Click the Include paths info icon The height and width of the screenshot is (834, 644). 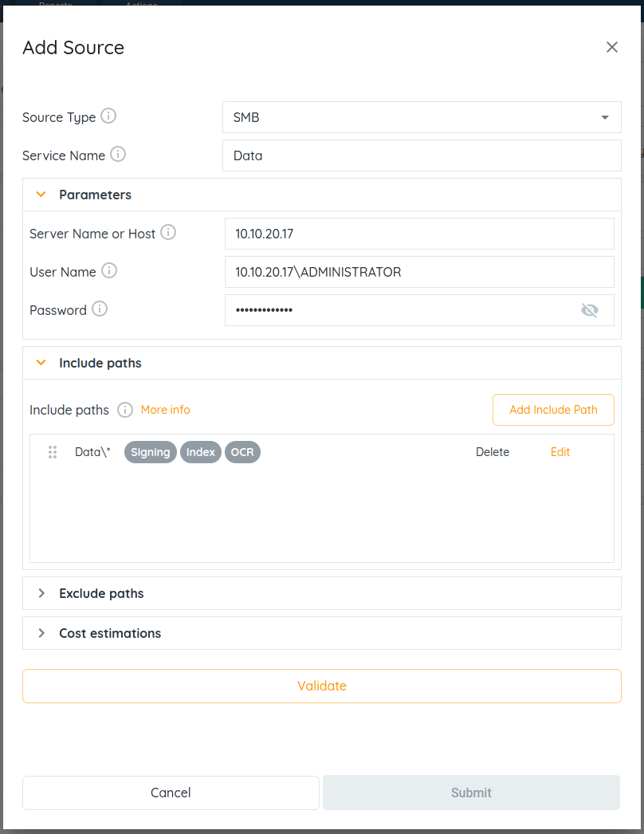tap(125, 410)
